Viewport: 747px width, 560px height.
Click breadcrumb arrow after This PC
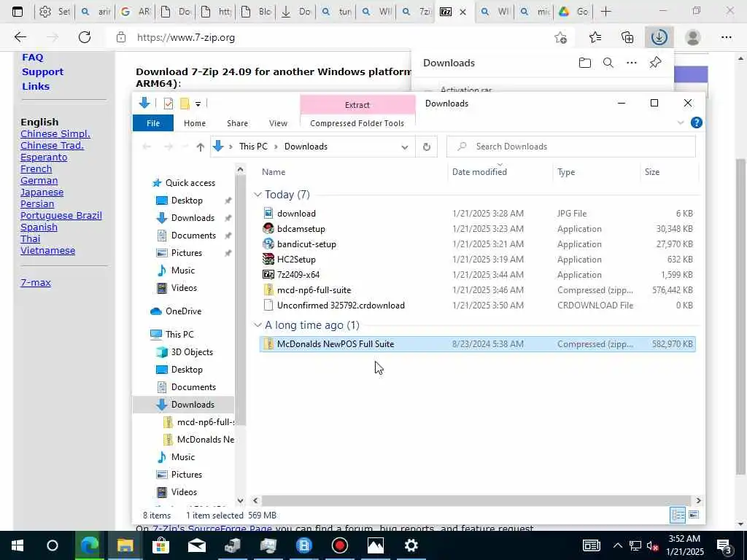point(276,147)
